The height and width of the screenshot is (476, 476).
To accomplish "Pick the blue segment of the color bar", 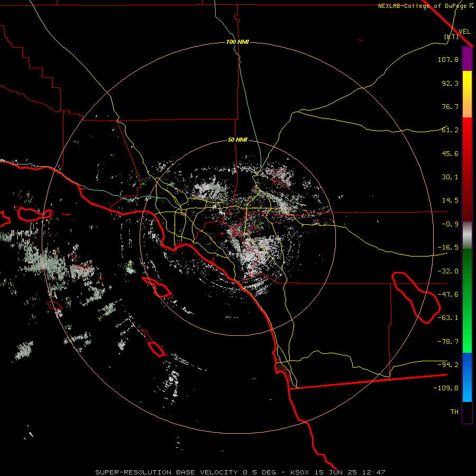I will pos(467,377).
